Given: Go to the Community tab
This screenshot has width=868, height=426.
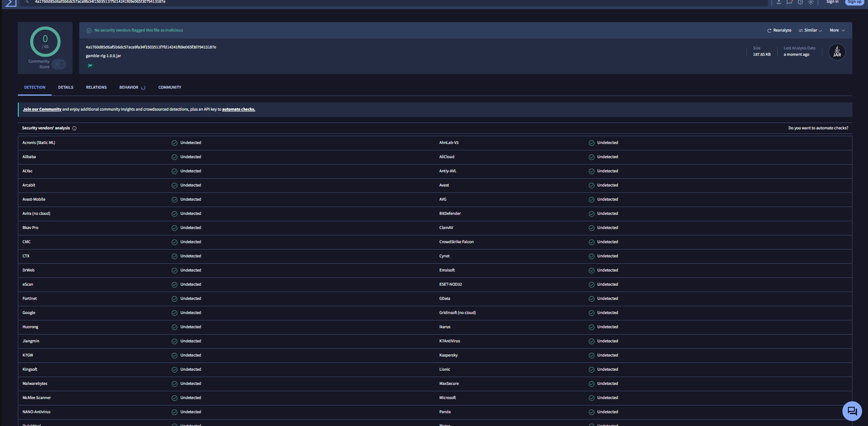Looking at the screenshot, I should pos(170,87).
